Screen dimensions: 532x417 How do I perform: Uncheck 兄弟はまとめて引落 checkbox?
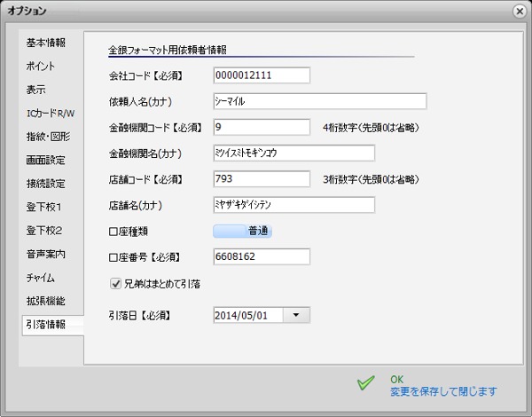[115, 284]
